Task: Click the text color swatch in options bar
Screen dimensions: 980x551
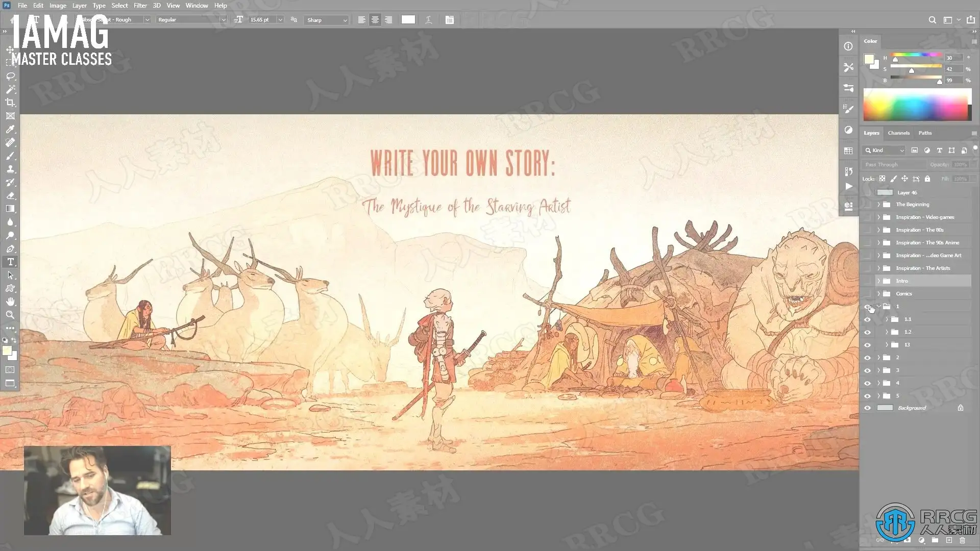Action: (x=408, y=20)
